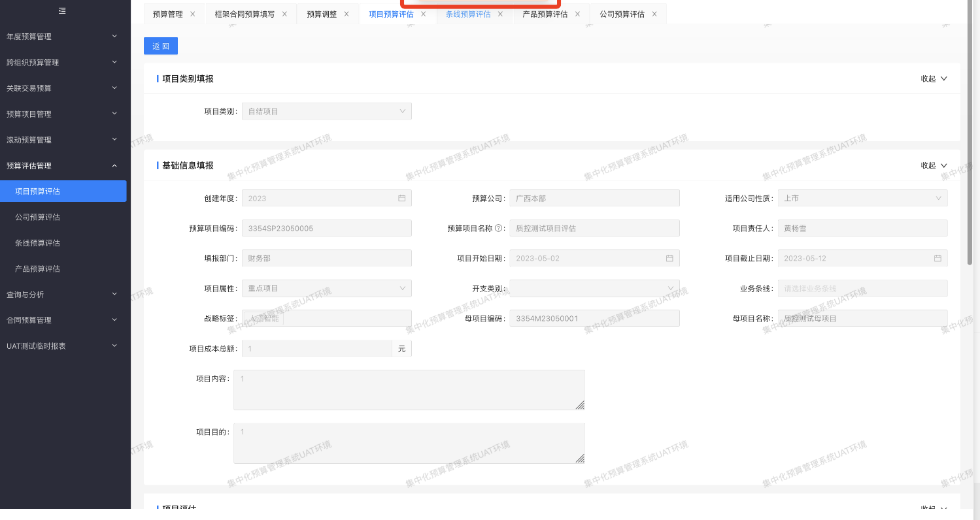This screenshot has height=520, width=980.
Task: Close the 公司预算评估 tab
Action: (x=654, y=14)
